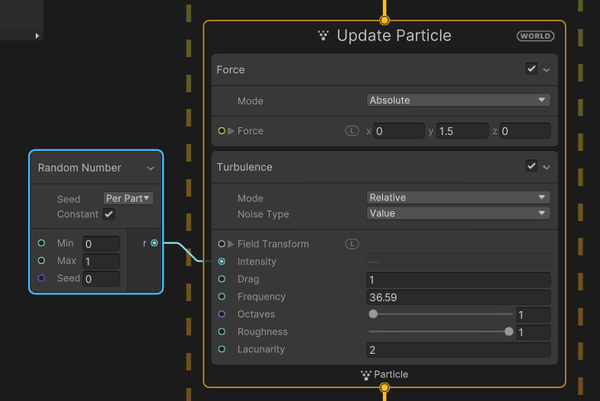Click the WORLD space badge

(x=535, y=36)
